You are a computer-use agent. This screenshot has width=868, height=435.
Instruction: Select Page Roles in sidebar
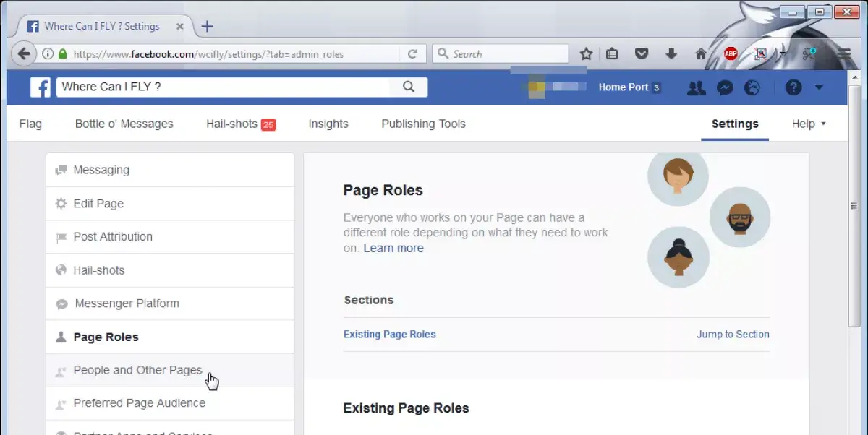(170, 337)
